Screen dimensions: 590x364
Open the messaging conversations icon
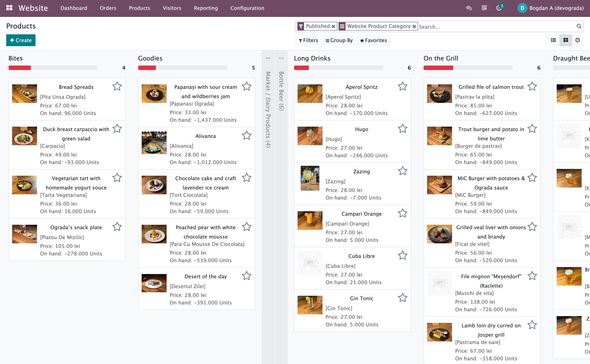[469, 8]
